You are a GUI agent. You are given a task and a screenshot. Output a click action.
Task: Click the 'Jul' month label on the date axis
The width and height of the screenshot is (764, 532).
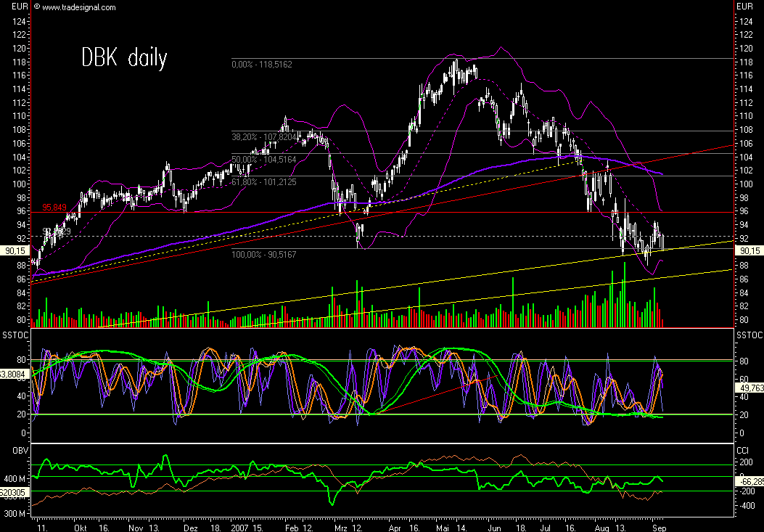546,528
